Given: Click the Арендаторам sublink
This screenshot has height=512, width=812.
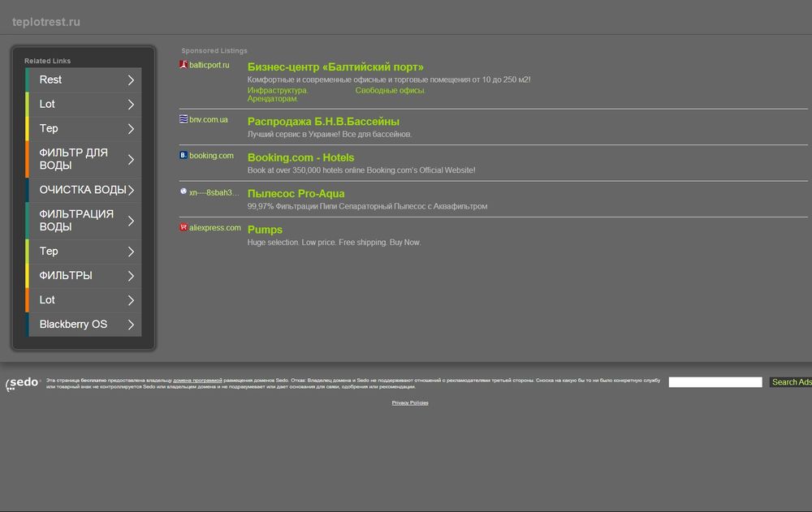Looking at the screenshot, I should (272, 98).
